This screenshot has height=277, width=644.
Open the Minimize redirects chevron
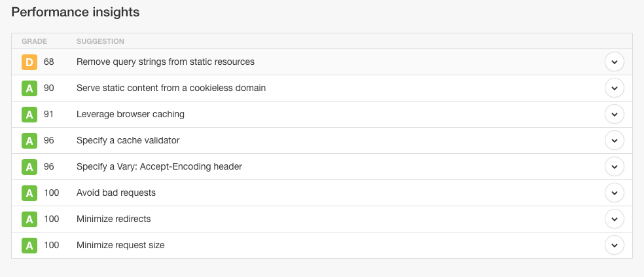(x=614, y=219)
